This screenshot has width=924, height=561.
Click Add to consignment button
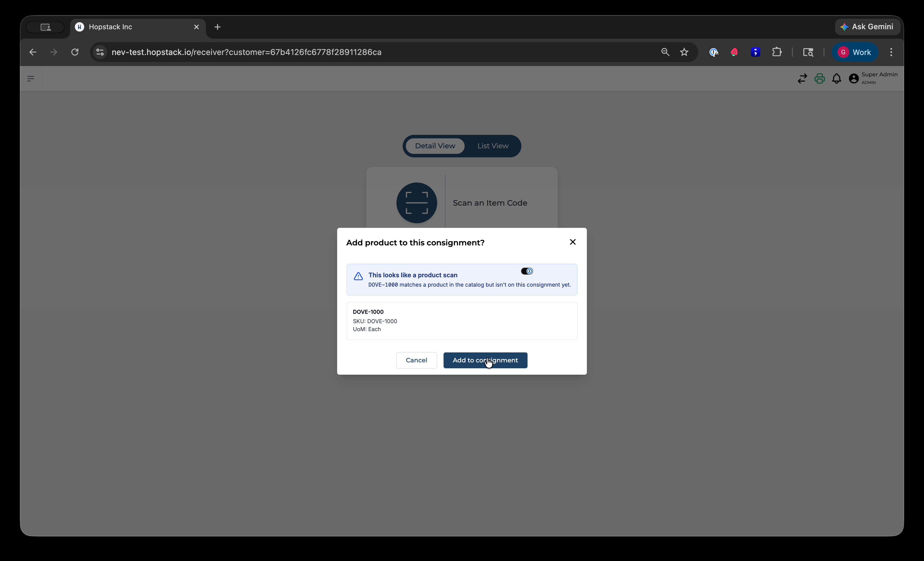485,360
